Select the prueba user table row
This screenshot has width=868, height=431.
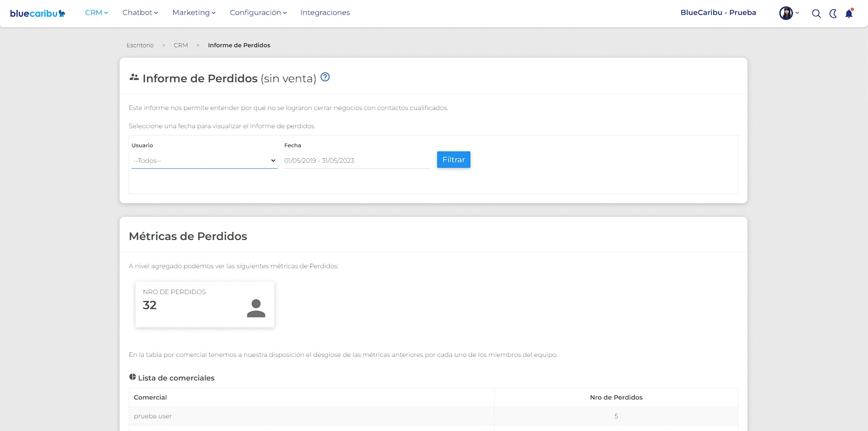433,416
